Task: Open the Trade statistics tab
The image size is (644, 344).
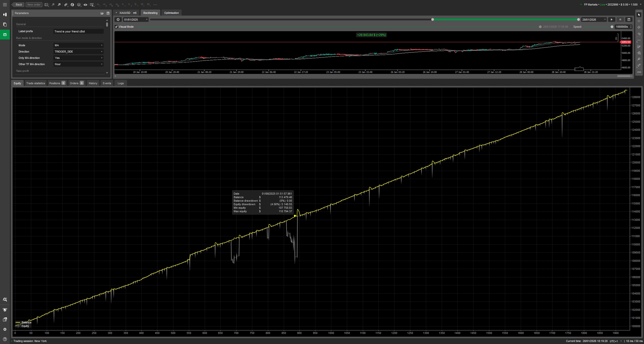Action: (x=35, y=83)
